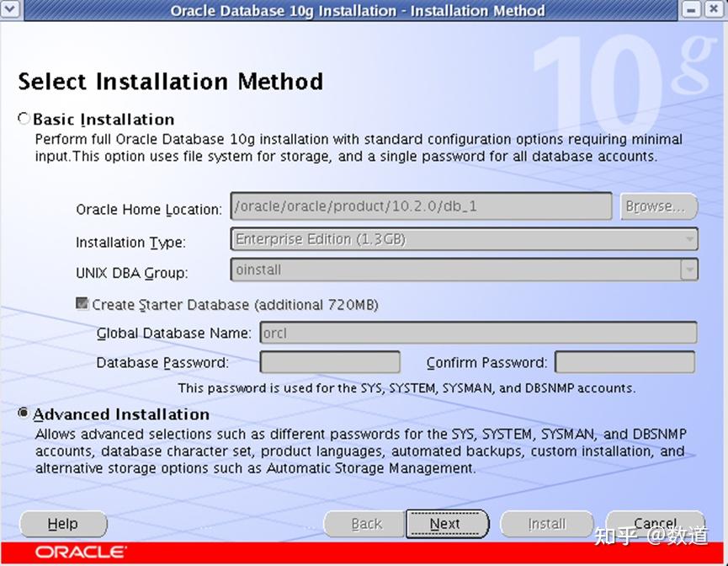Select the Advanced Installation option
This screenshot has height=566, width=728.
[x=24, y=414]
